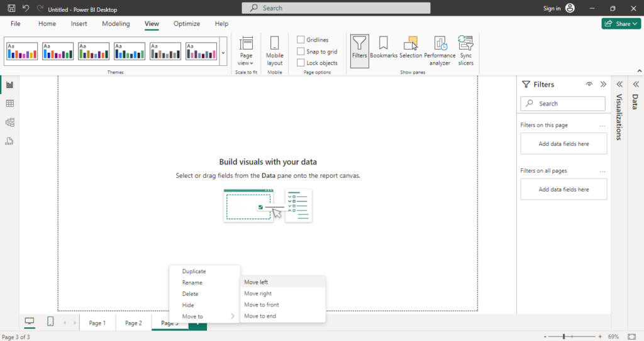The image size is (644, 341).
Task: Click the Save icon in title bar
Action: coord(11,8)
